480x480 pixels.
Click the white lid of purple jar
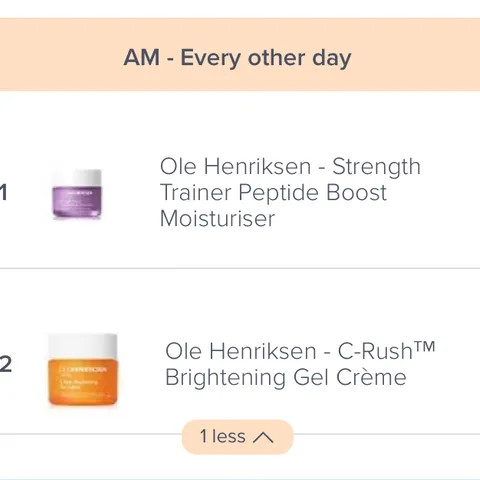87,178
